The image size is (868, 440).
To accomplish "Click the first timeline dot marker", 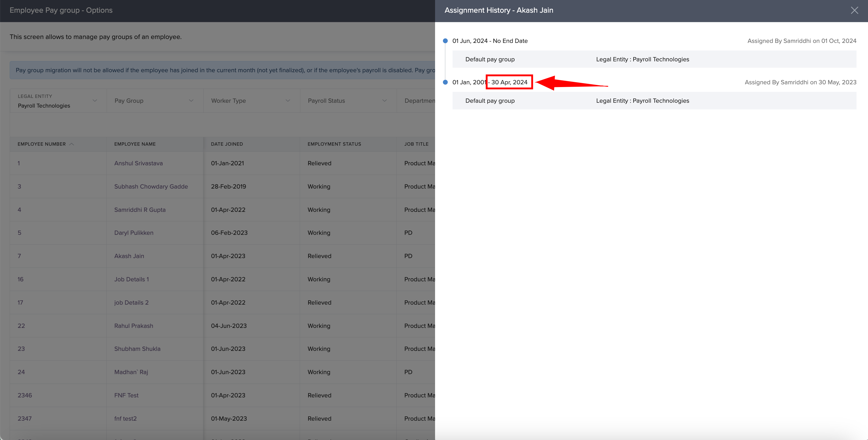I will [x=445, y=41].
